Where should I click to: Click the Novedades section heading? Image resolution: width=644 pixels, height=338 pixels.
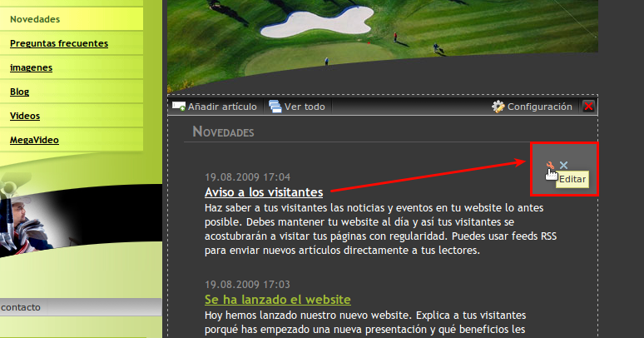tap(223, 132)
